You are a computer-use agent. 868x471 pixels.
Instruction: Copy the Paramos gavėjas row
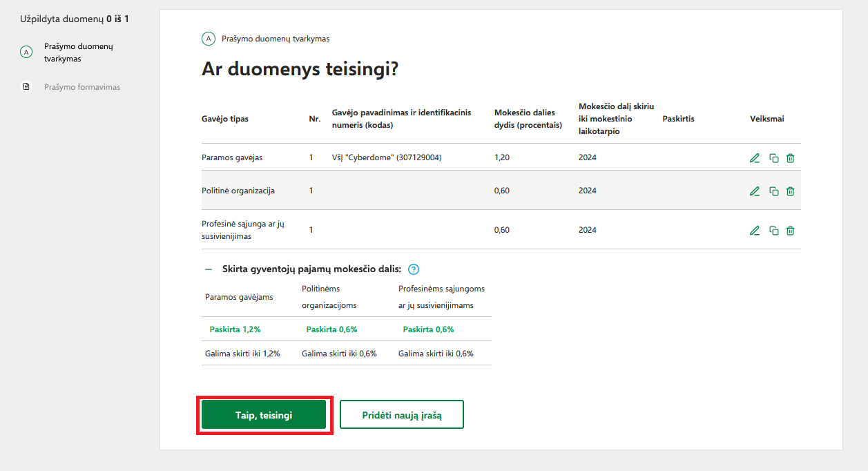tap(773, 158)
